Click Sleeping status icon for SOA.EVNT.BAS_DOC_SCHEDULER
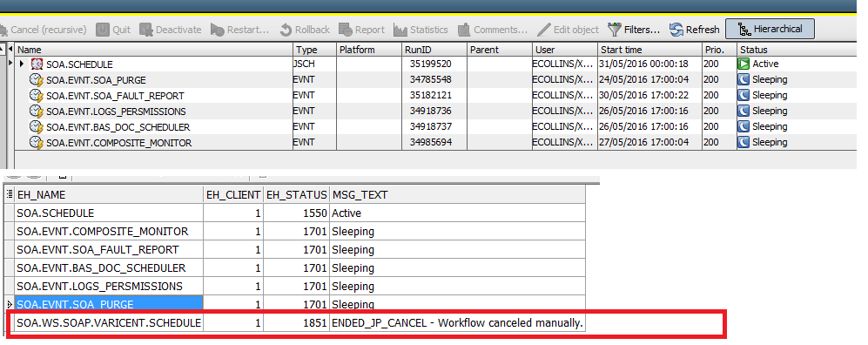The image size is (868, 345). pos(744,126)
